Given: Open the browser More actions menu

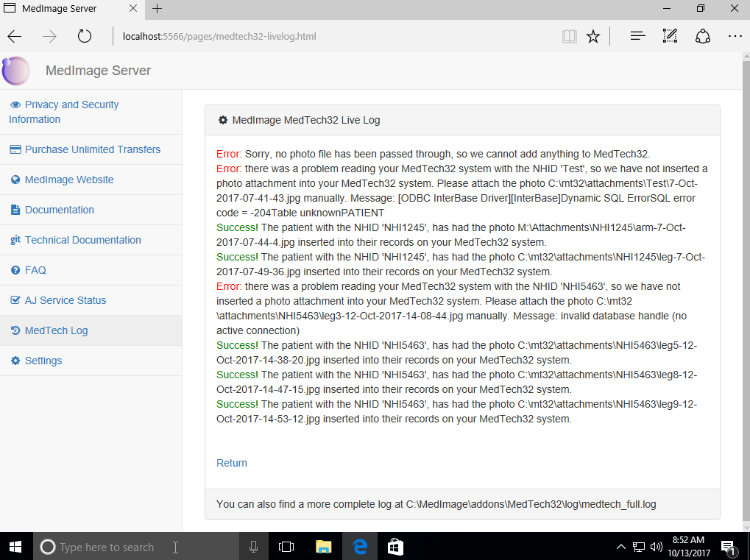Looking at the screenshot, I should pyautogui.click(x=735, y=36).
